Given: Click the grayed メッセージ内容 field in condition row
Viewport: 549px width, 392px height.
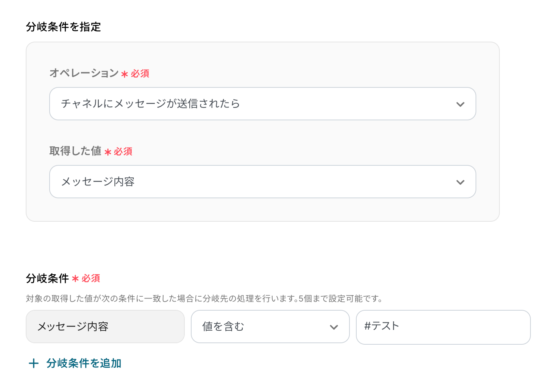Looking at the screenshot, I should [105, 327].
